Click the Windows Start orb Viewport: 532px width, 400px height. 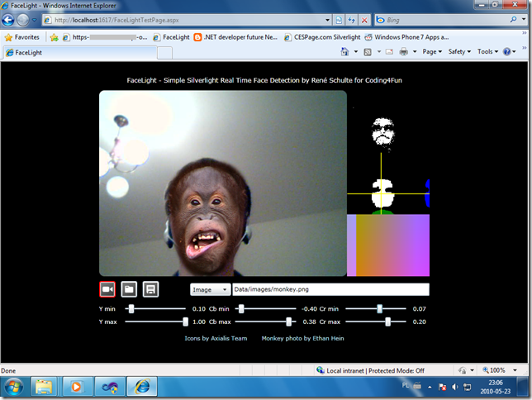click(x=15, y=385)
